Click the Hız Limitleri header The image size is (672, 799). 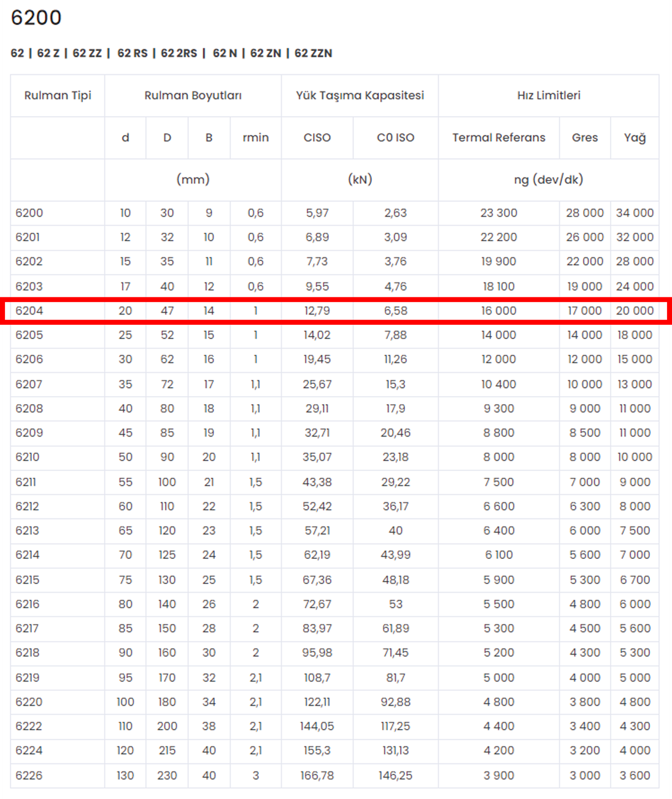click(549, 95)
